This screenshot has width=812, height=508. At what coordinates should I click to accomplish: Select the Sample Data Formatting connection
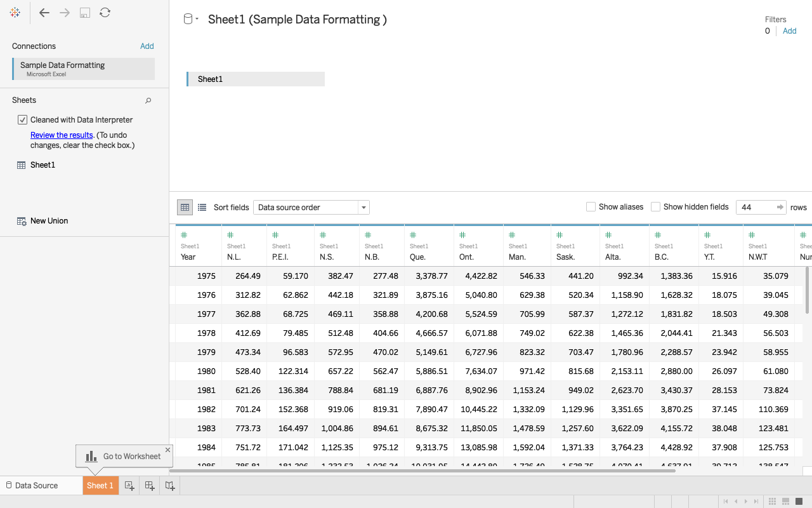click(83, 69)
